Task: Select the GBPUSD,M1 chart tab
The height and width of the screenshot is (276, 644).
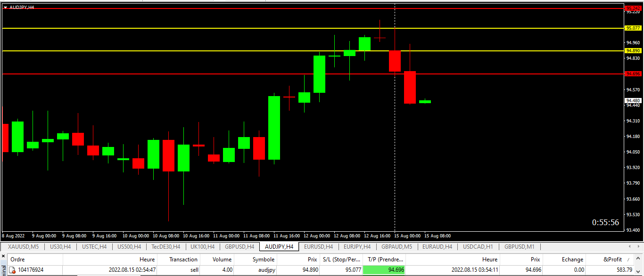Action: [520, 246]
